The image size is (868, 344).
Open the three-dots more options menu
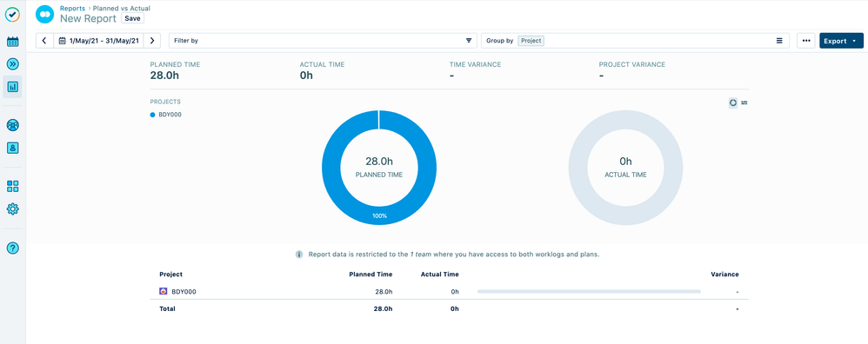pos(806,41)
